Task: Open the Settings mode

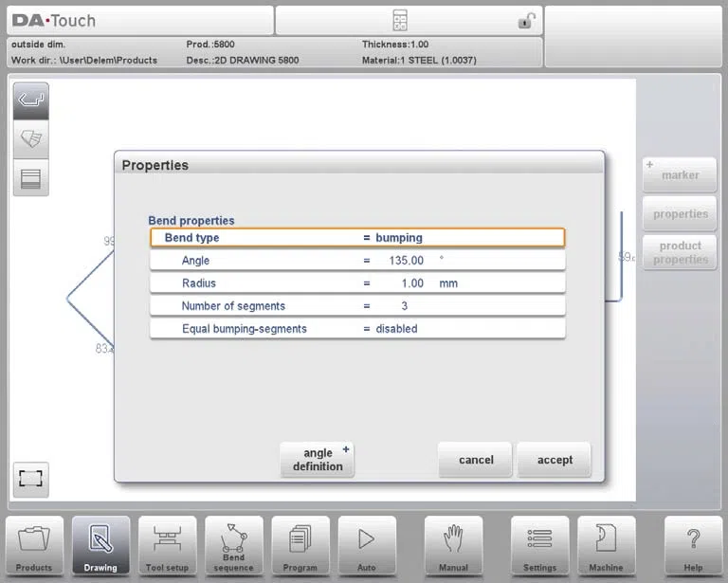Action: 539,546
